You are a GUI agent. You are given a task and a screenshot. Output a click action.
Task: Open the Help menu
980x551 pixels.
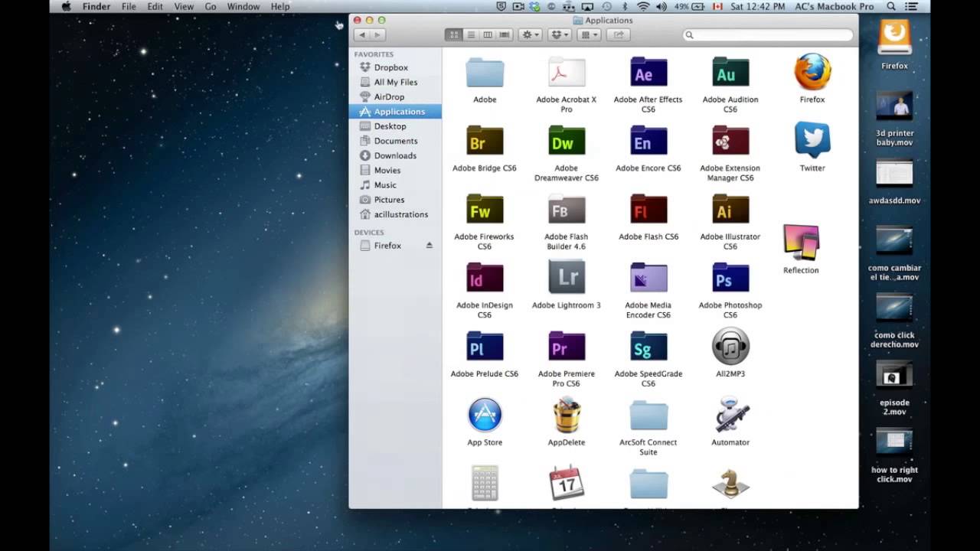click(280, 6)
